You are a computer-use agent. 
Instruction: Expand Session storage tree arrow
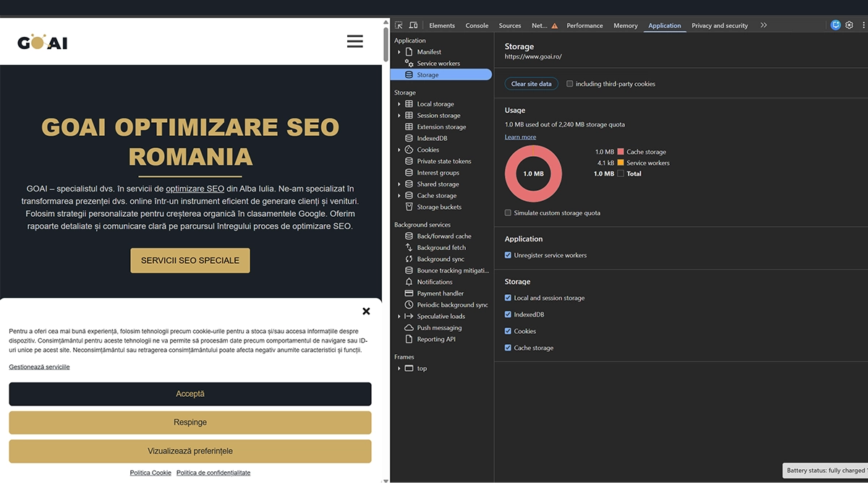(399, 116)
